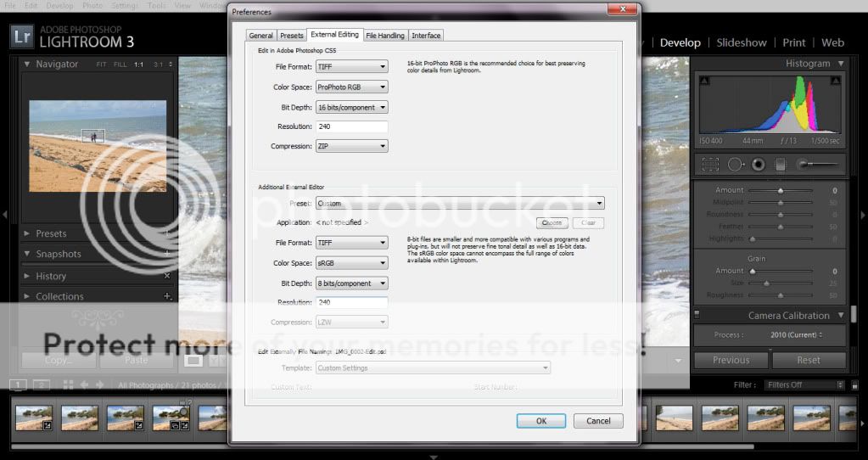Collapse the Histogram panel

(x=841, y=64)
